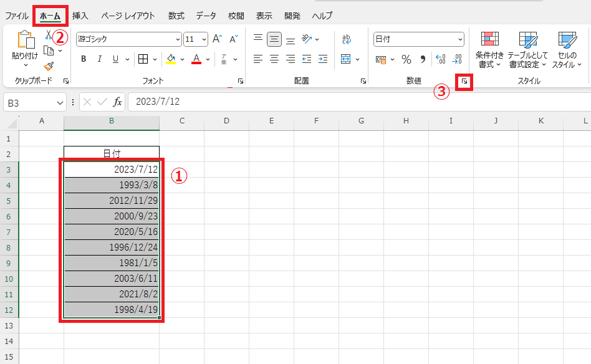Image resolution: width=591 pixels, height=364 pixels.
Task: Open the ファイル tab
Action: (17, 16)
